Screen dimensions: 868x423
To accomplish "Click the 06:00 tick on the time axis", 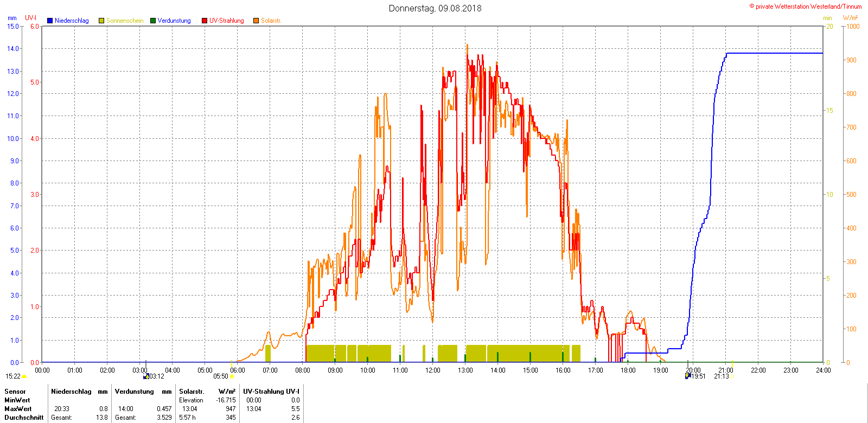I will (238, 370).
